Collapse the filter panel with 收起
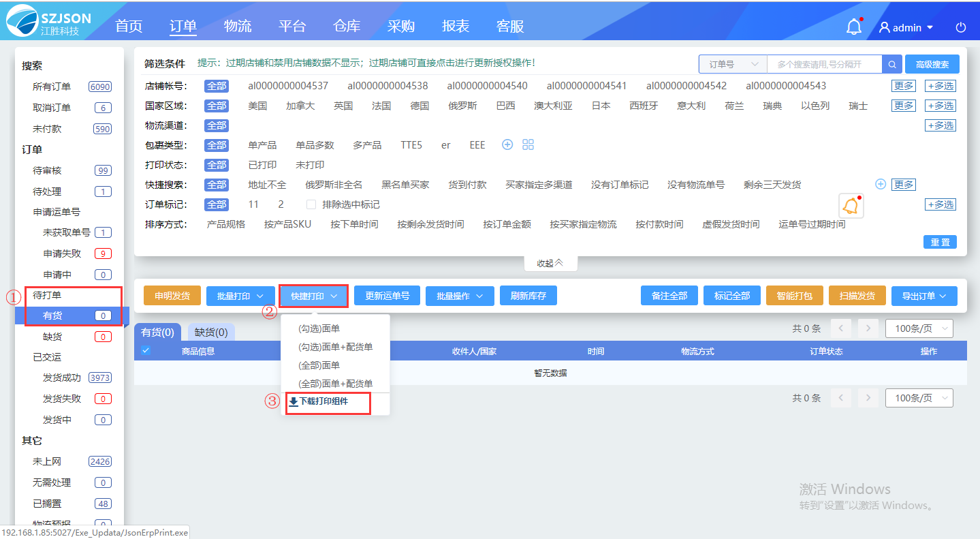Viewport: 980px width, 539px height. pos(550,263)
